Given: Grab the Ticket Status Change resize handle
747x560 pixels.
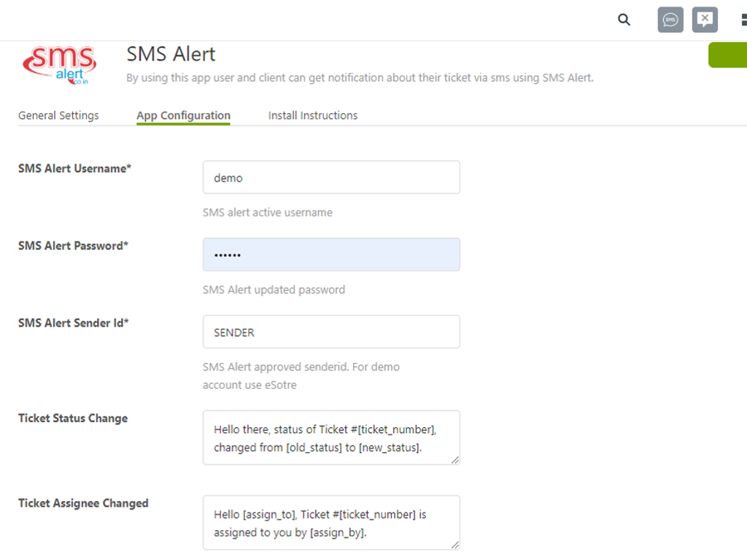Looking at the screenshot, I should (455, 459).
